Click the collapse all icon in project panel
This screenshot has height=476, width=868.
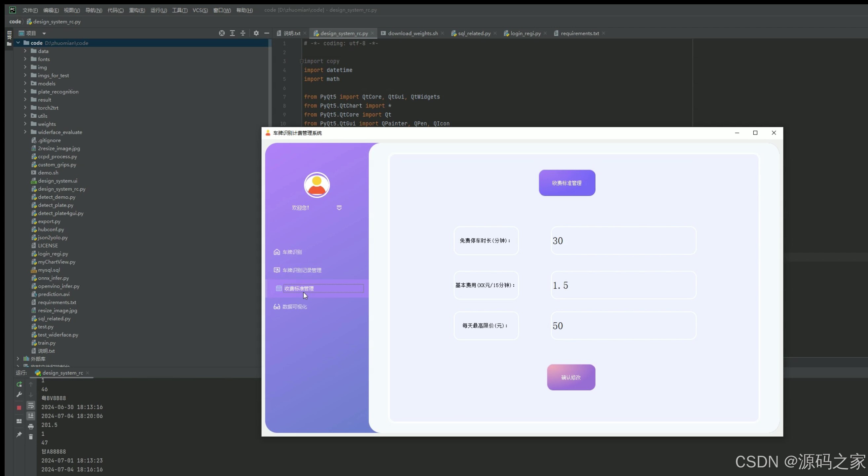pyautogui.click(x=243, y=33)
